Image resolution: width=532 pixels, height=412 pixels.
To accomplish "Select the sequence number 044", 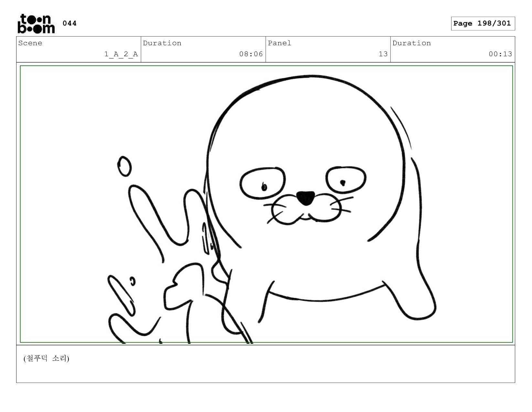I will [x=69, y=23].
